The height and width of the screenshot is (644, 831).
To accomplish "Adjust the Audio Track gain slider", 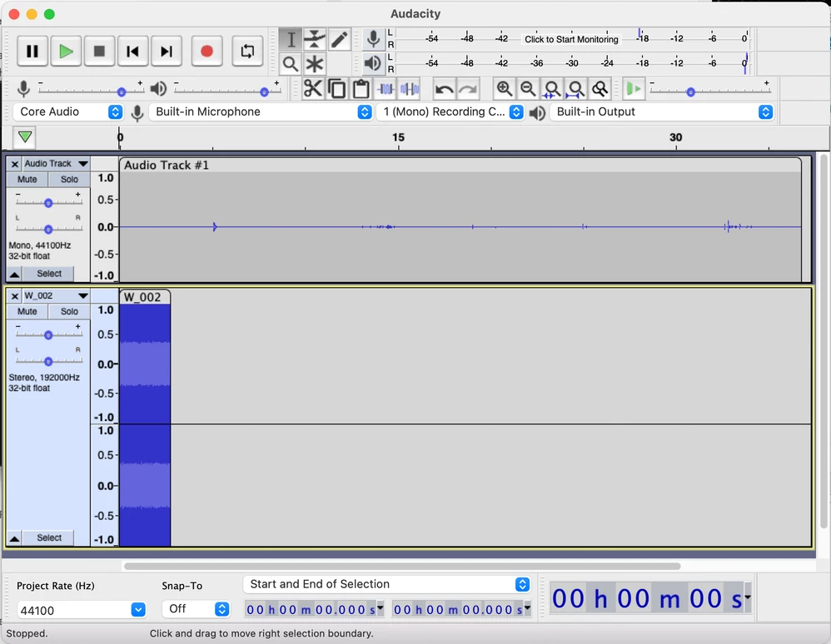I will [48, 203].
